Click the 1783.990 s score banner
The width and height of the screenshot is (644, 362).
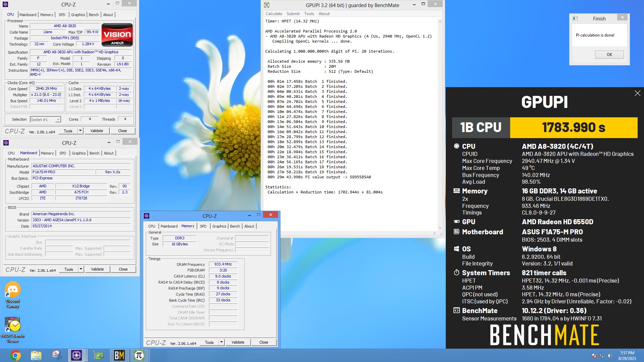coord(574,127)
